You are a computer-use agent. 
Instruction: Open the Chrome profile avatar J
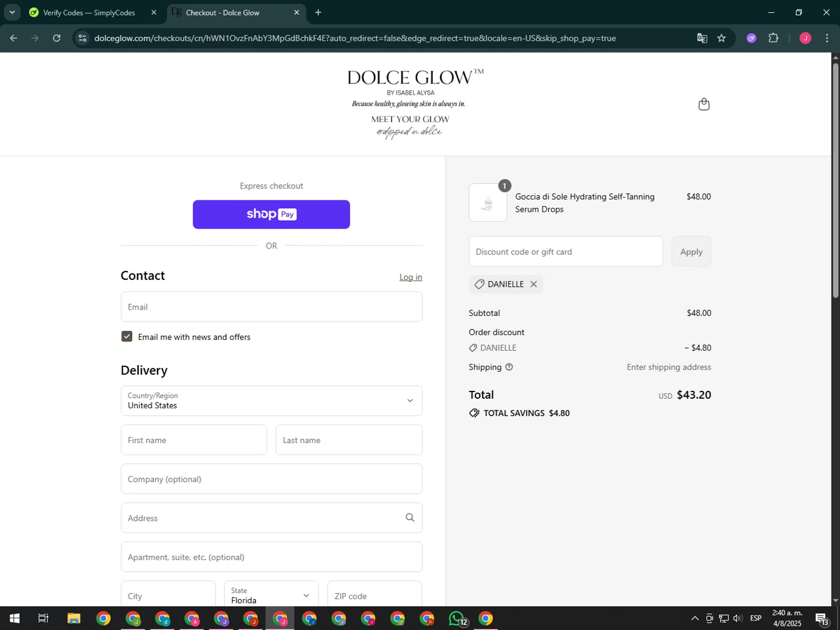pos(805,38)
